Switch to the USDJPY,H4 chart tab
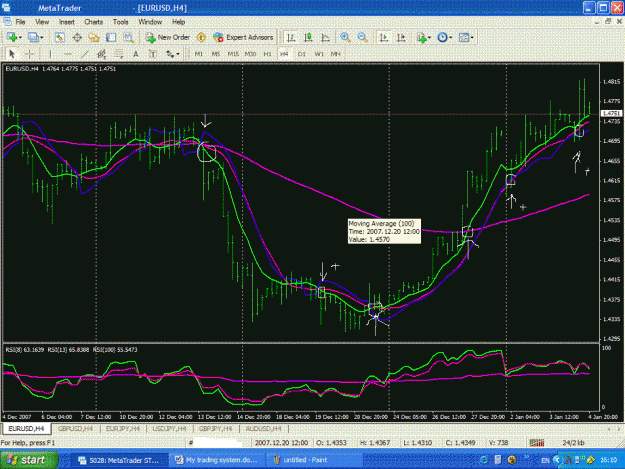The image size is (625, 469). pos(169,429)
